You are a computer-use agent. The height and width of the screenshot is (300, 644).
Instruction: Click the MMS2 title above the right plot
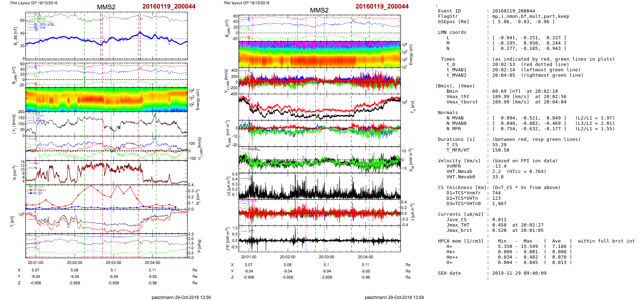click(x=319, y=10)
